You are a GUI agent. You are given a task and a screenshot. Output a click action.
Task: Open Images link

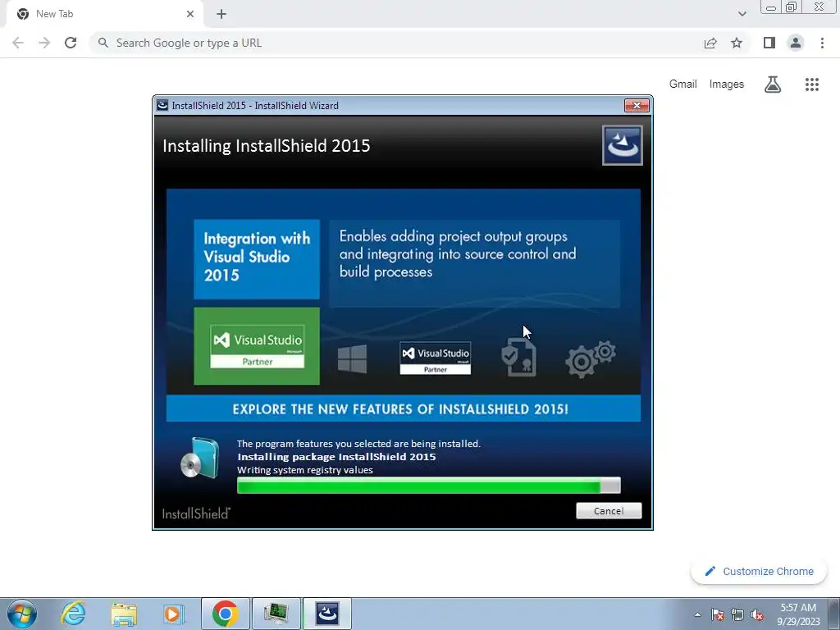tap(727, 84)
